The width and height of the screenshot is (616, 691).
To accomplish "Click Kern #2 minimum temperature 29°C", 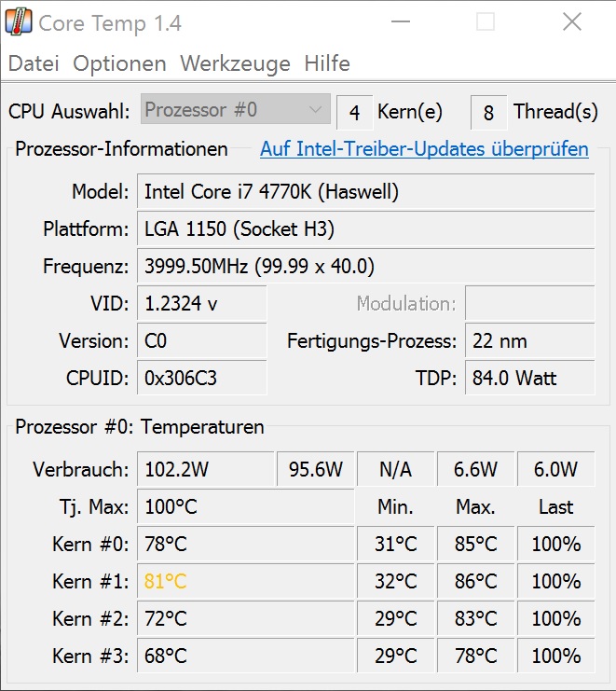I will 395,618.
